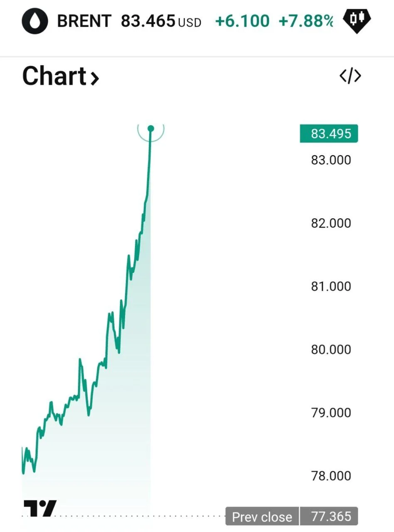
Task: Select the BRENT symbol name
Action: point(84,21)
